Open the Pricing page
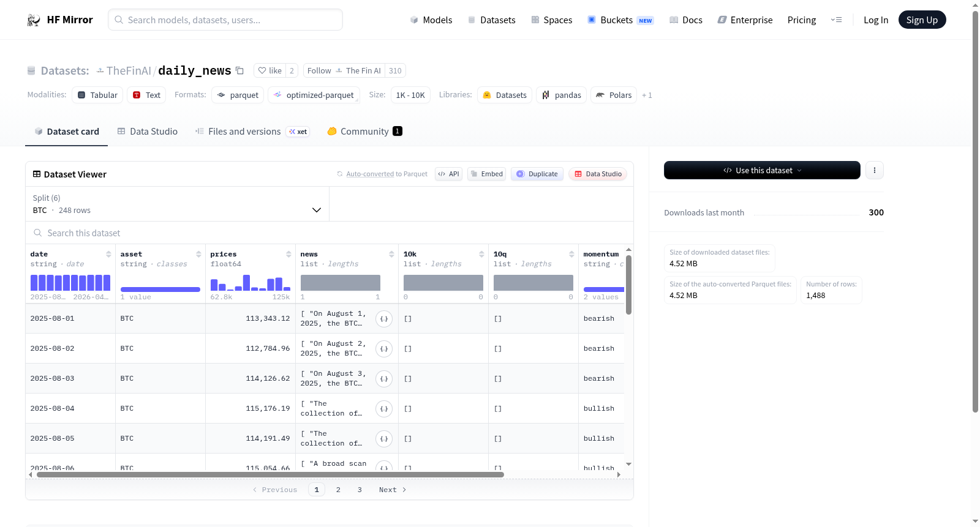 click(x=802, y=20)
